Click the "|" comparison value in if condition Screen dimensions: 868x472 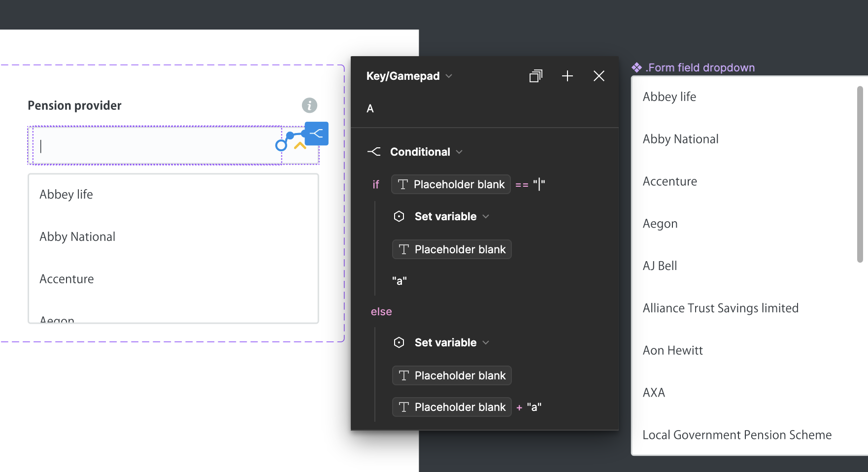pos(539,184)
